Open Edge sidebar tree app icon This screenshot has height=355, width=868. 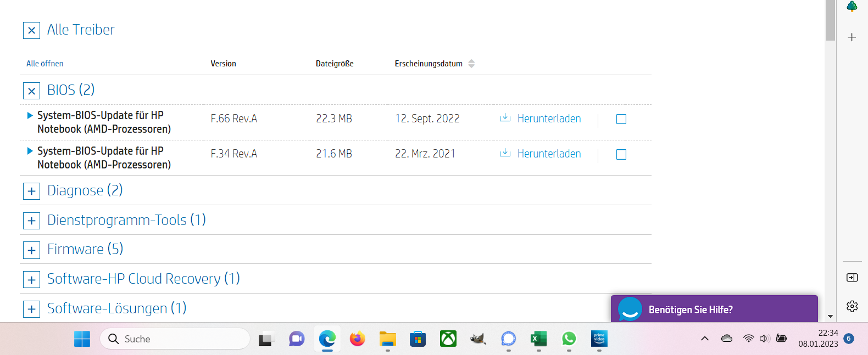tap(852, 6)
